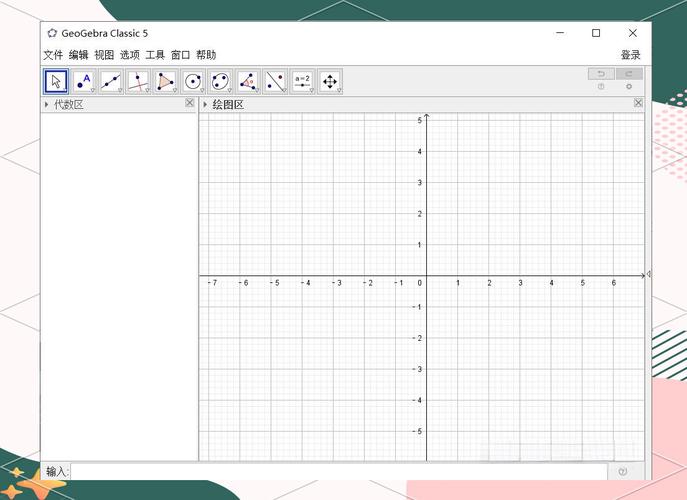Open the 文件 menu
This screenshot has height=500, width=687.
tap(53, 55)
